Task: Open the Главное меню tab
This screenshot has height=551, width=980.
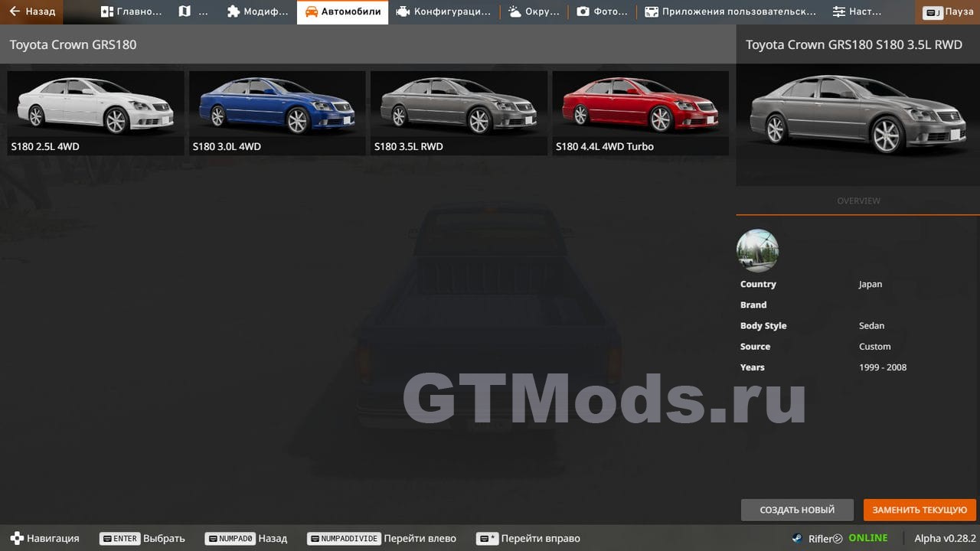Action: (x=131, y=12)
